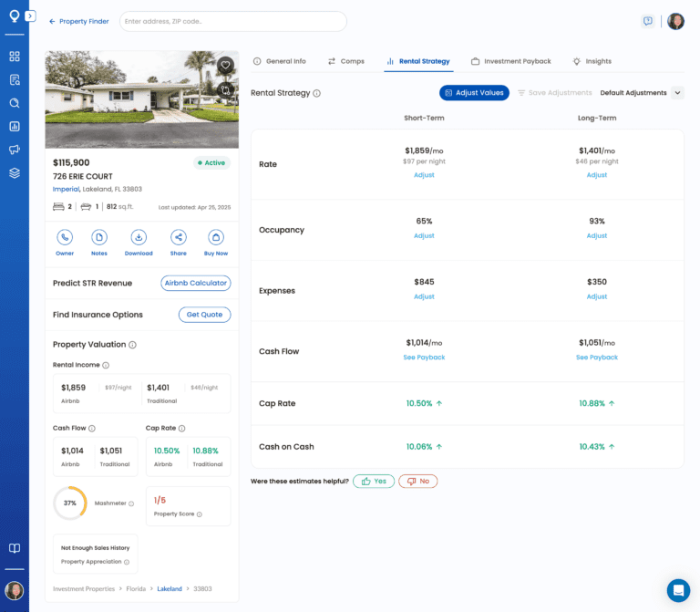Expand the left sidebar with arrow

click(x=31, y=16)
